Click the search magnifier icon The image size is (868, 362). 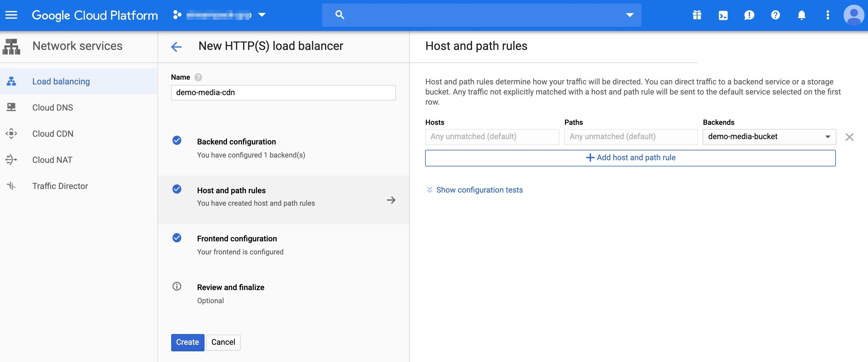tap(340, 15)
